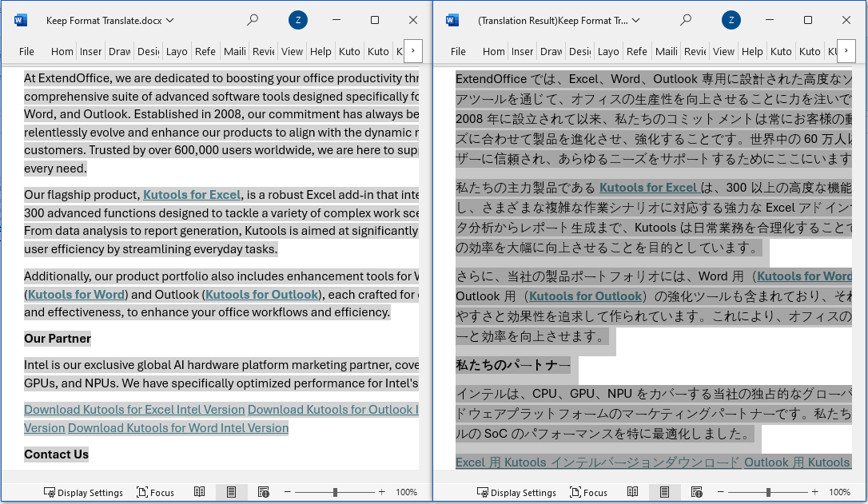Viewport: 868px width, 504px height.
Task: Open Kutools for Word link in English document
Action: tap(77, 295)
